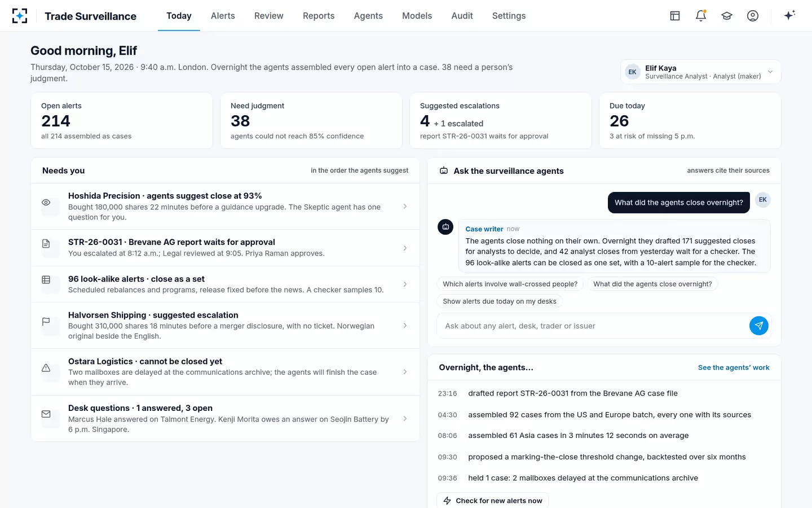Click 'Check for new alerts now'
The image size is (812, 508).
pyautogui.click(x=492, y=501)
